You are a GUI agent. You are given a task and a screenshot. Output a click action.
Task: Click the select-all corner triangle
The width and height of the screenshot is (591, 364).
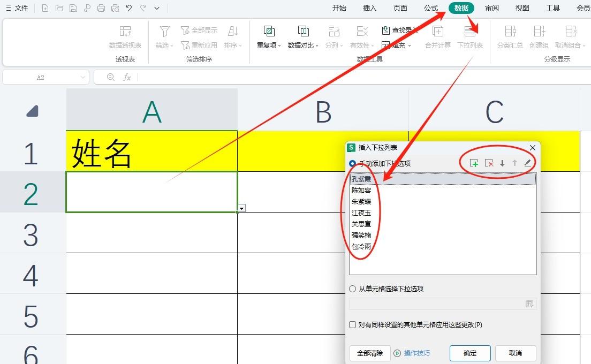[33, 111]
